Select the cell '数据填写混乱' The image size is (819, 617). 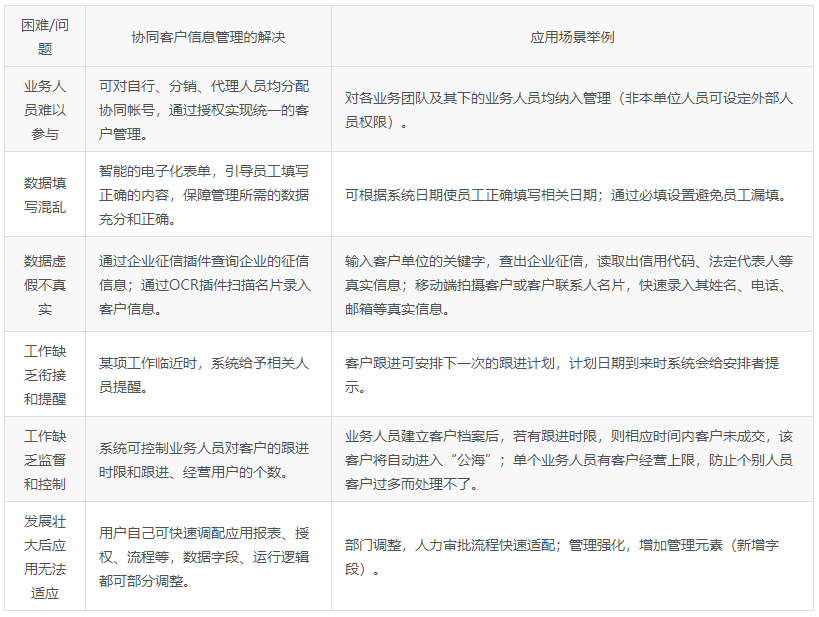tap(45, 194)
